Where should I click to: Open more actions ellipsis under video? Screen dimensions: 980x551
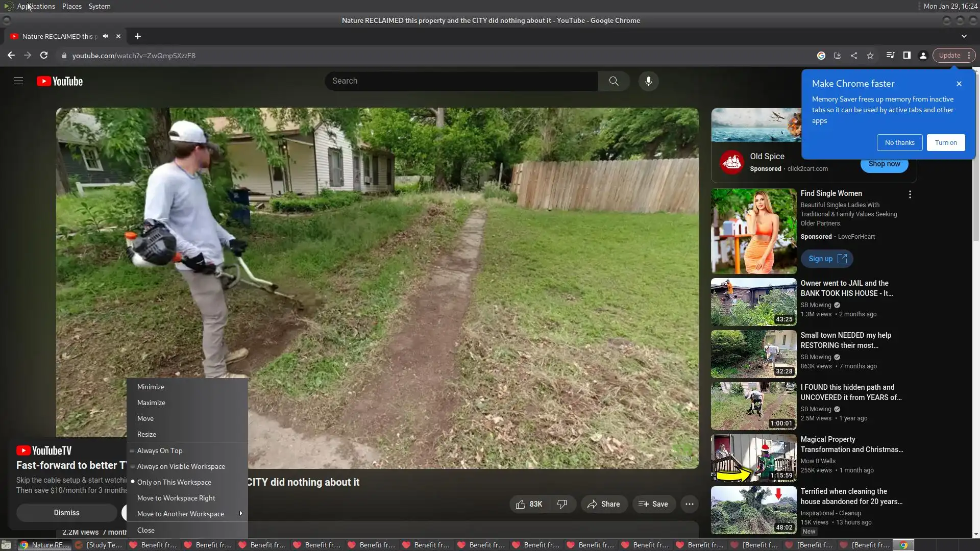click(689, 504)
